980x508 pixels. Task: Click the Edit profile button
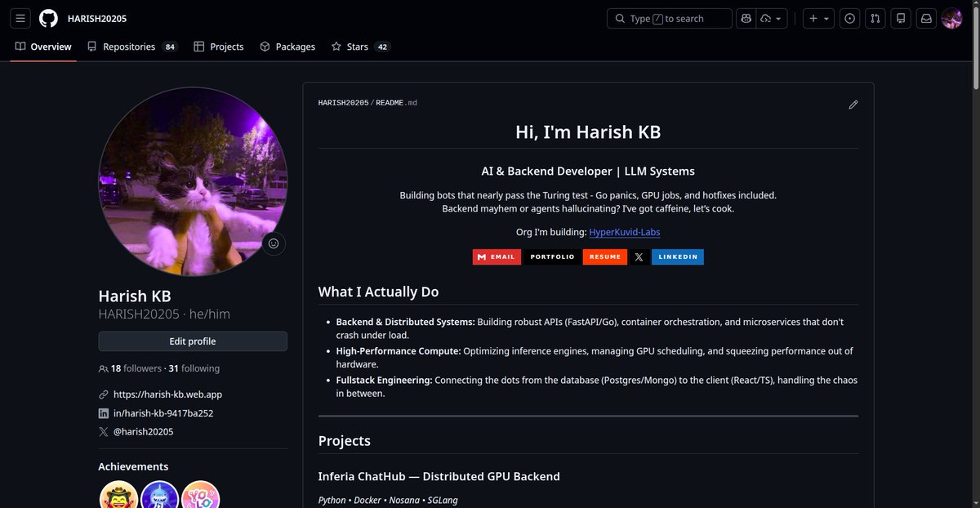(193, 341)
